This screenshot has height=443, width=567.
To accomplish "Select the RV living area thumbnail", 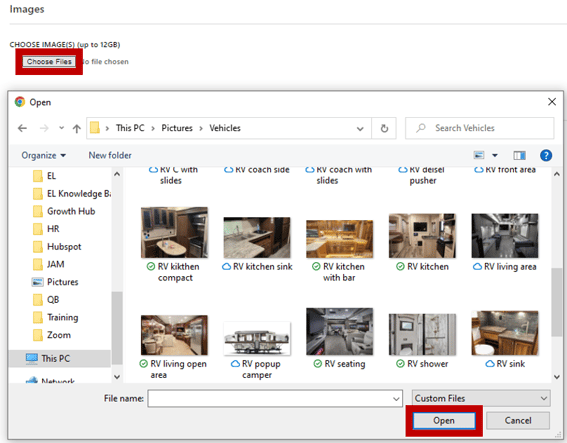I will pyautogui.click(x=505, y=235).
